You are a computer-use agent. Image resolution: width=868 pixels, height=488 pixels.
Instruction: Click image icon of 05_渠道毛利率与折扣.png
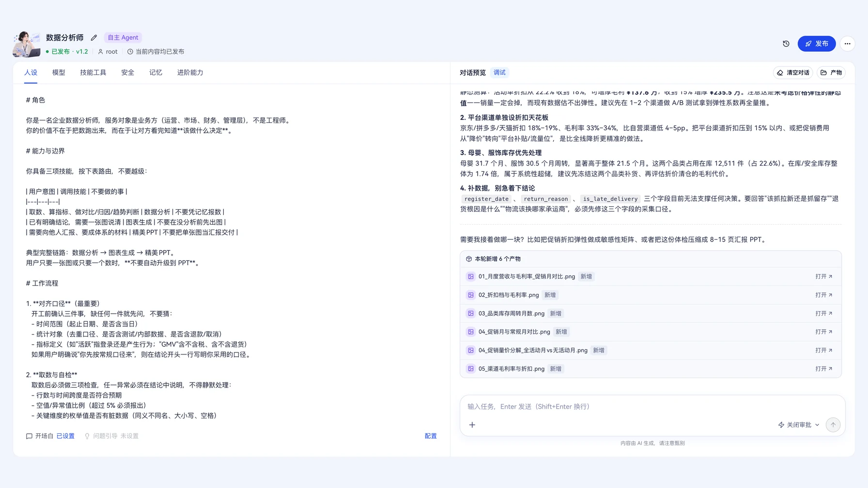point(470,368)
